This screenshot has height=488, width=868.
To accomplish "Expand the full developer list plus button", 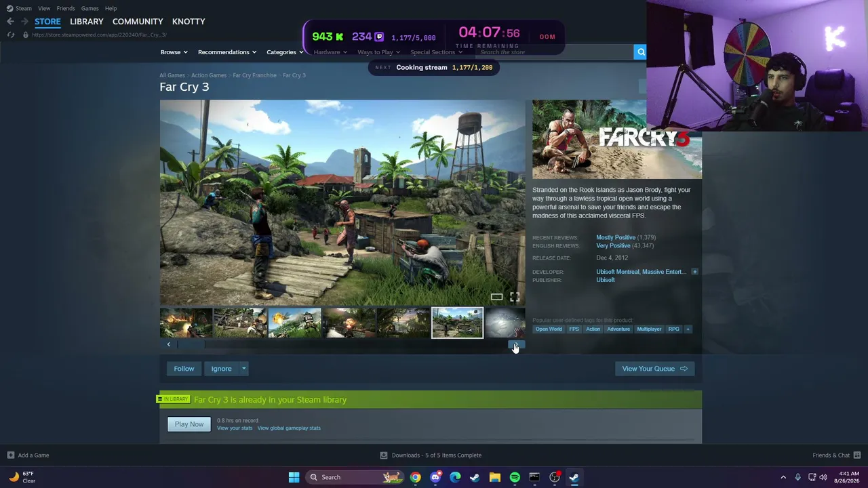I will (x=694, y=272).
